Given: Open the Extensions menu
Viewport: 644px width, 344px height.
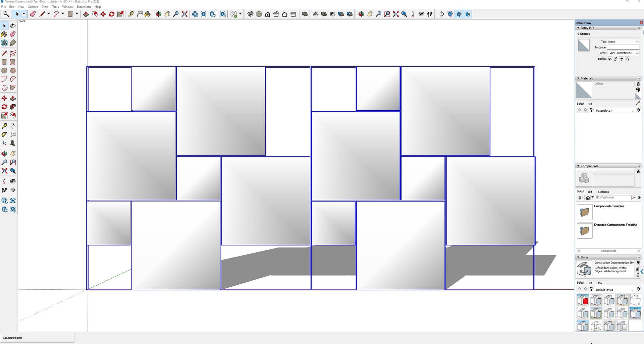Looking at the screenshot, I should click(x=84, y=7).
